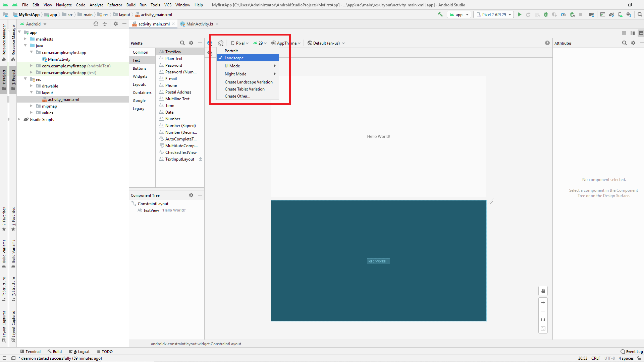This screenshot has width=644, height=362.
Task: Switch to Split view mode
Action: (x=633, y=33)
